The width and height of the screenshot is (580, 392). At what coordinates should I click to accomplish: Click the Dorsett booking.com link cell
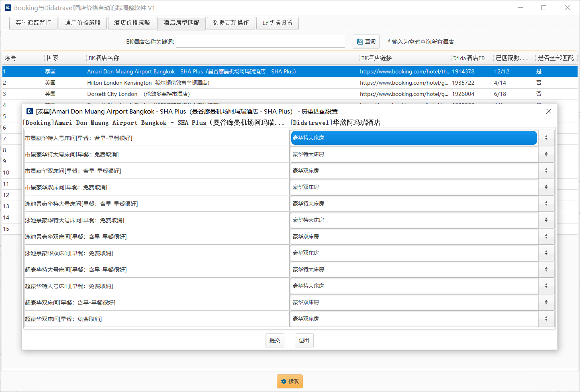pyautogui.click(x=404, y=94)
